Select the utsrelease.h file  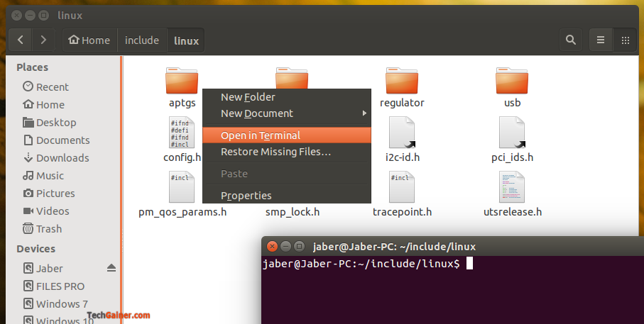(512, 187)
